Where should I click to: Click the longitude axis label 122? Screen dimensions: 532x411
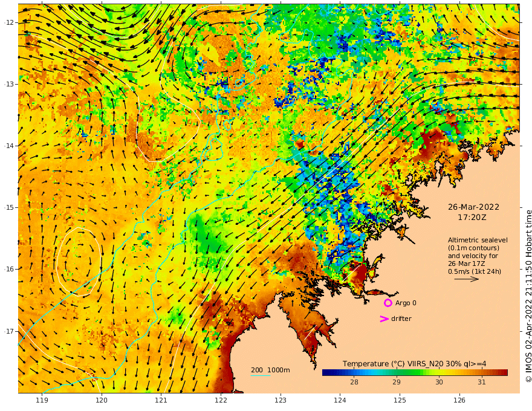click(x=221, y=401)
